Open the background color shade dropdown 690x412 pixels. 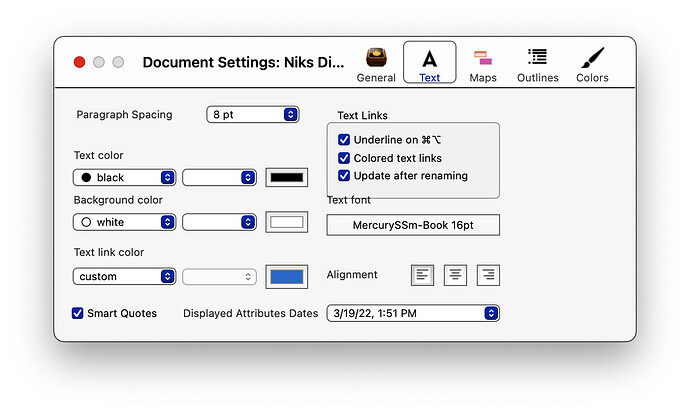tap(220, 222)
